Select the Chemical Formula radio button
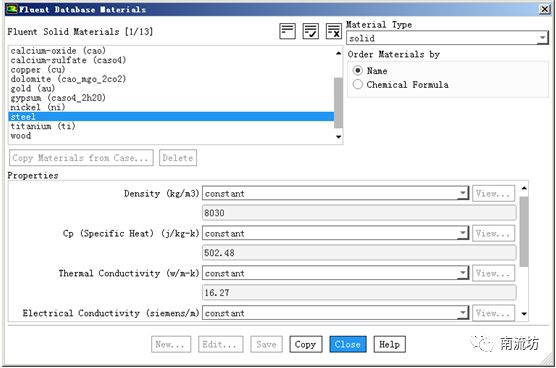Viewport: 556px width, 368px height. click(x=358, y=84)
